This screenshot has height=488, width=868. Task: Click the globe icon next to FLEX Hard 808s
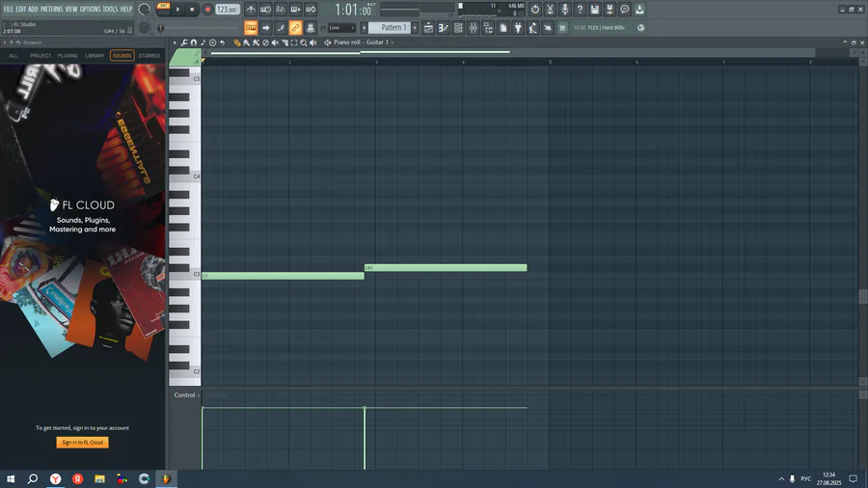[641, 28]
